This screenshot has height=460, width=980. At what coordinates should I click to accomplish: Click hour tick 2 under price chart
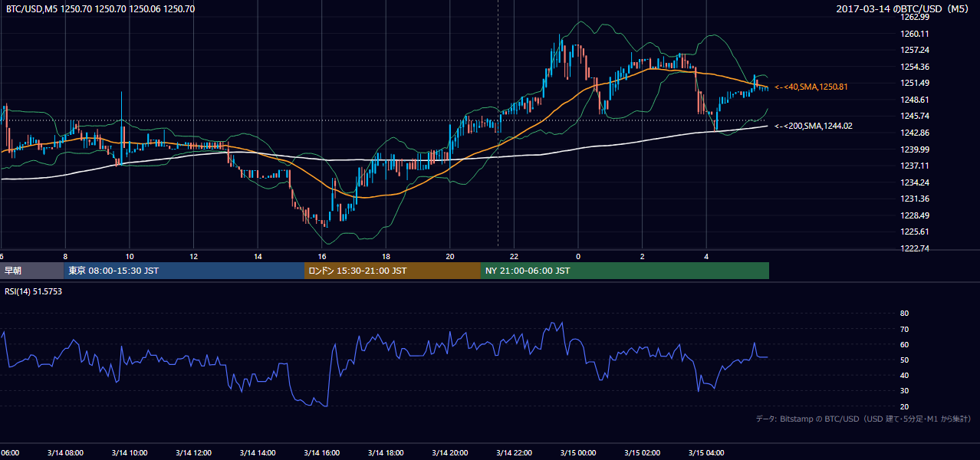click(x=643, y=257)
